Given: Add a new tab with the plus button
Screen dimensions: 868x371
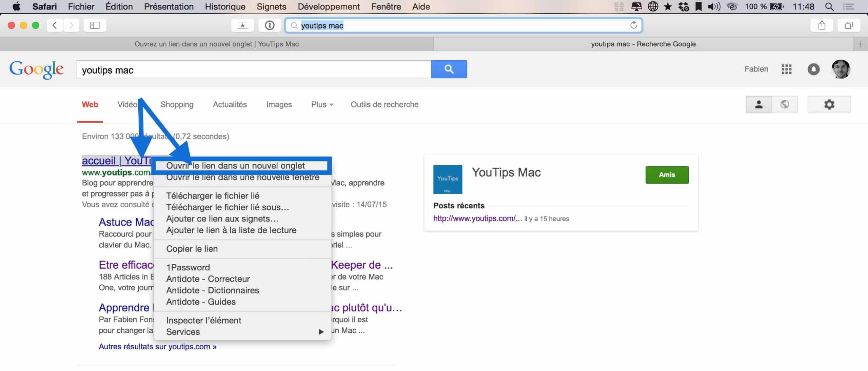Looking at the screenshot, I should coord(861,44).
